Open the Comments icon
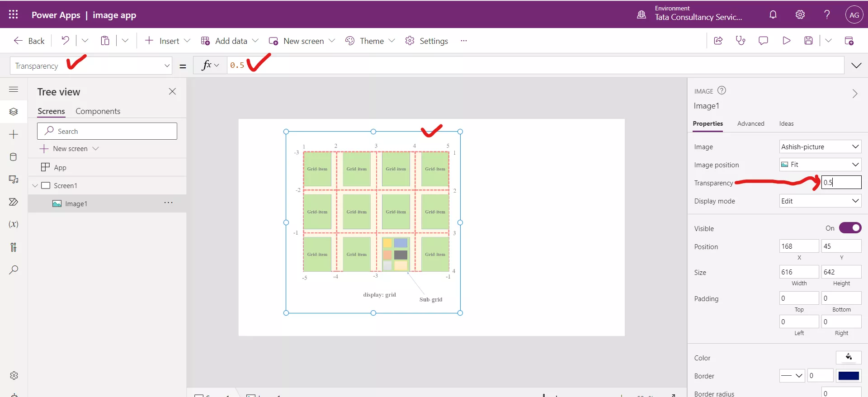This screenshot has width=868, height=397. [763, 41]
